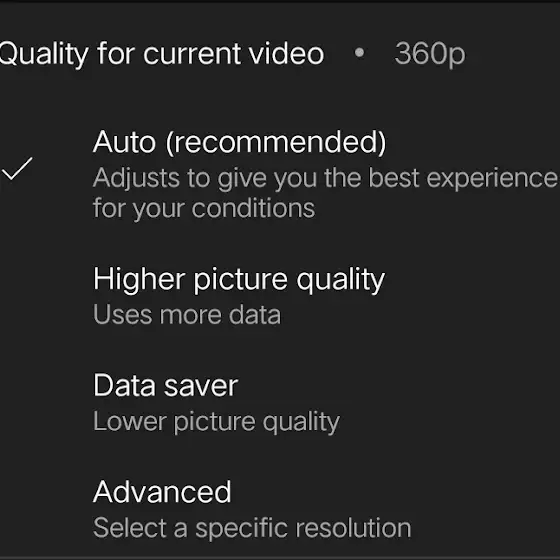Click the word "Auto" in first option
This screenshot has width=560, height=560.
pos(124,142)
